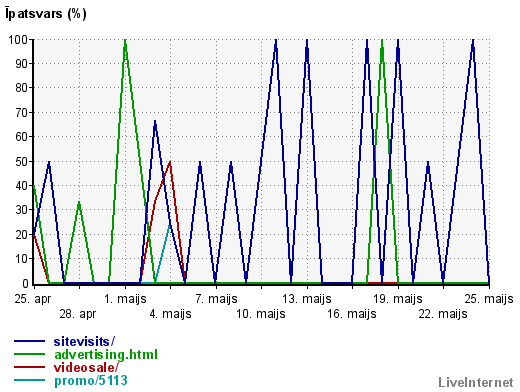The image size is (520, 392).
Task: Click the 4. maijs date label
Action: tap(170, 314)
